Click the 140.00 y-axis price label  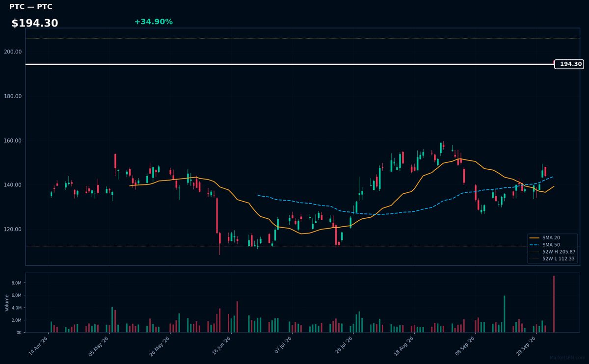(12, 185)
